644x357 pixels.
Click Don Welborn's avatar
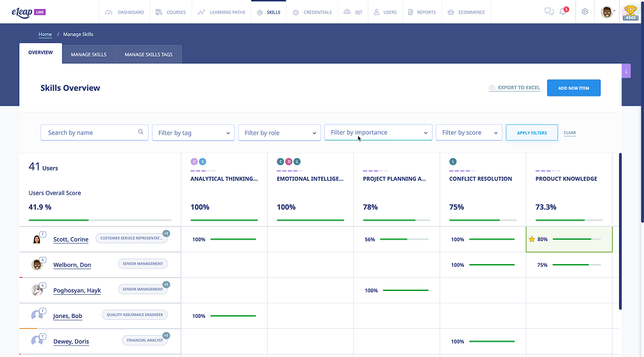[x=37, y=264]
